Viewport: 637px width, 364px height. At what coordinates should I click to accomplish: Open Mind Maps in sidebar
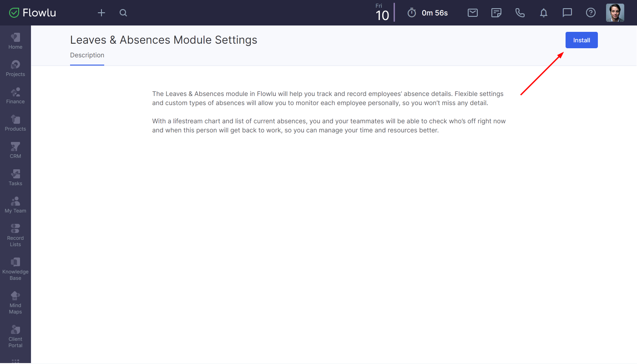coord(15,303)
